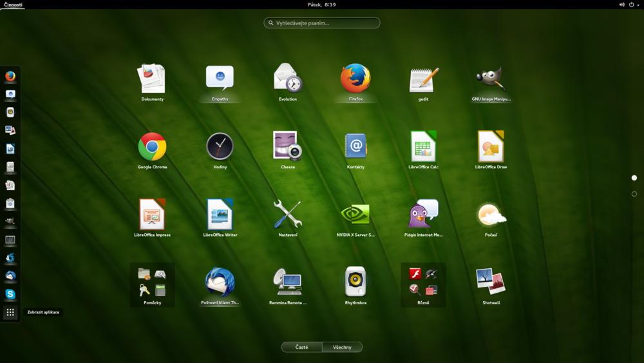This screenshot has width=644, height=363.
Task: Open Evolution mail client
Action: [x=287, y=82]
